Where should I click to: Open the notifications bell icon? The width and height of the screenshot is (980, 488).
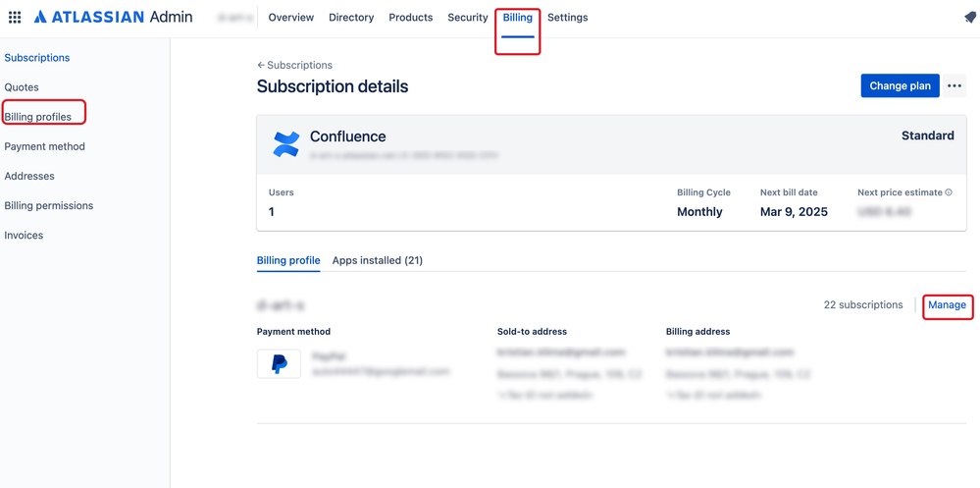970,18
